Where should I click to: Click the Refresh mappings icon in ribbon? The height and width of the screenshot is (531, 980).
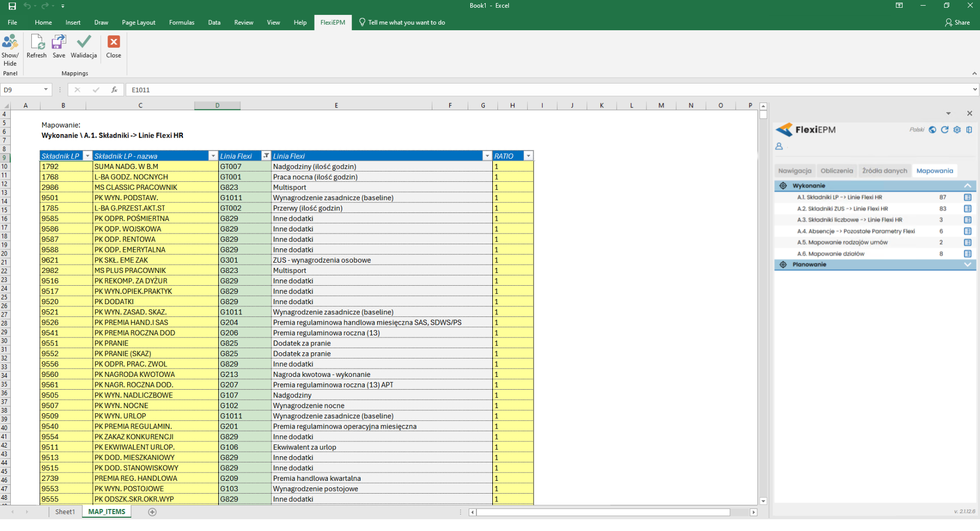[x=37, y=43]
